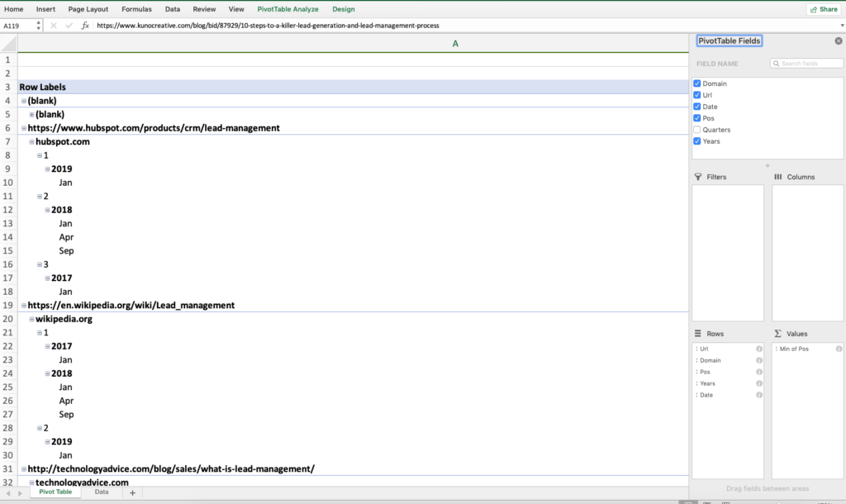Click the Search fields input box
846x504 pixels.
806,64
